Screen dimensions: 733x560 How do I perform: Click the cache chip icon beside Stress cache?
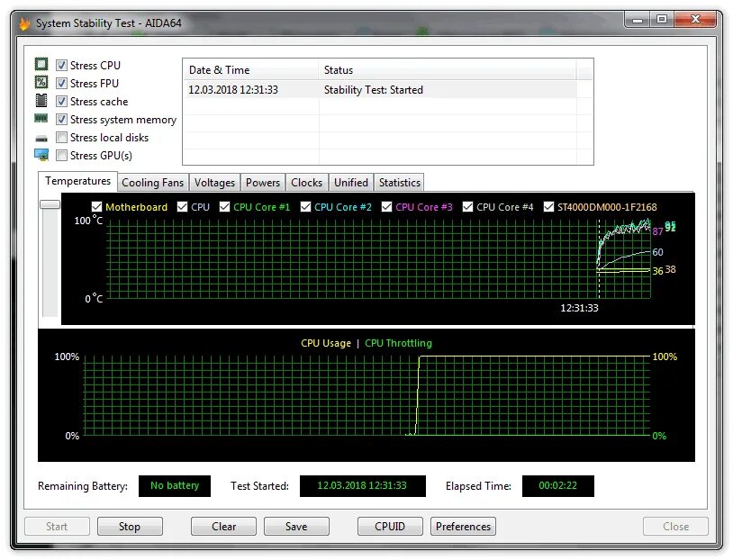point(41,101)
